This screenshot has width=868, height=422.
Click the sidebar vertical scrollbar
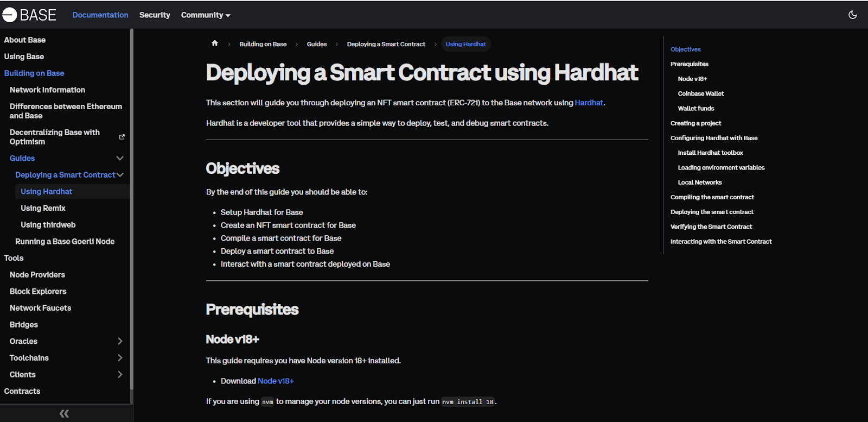[131, 209]
